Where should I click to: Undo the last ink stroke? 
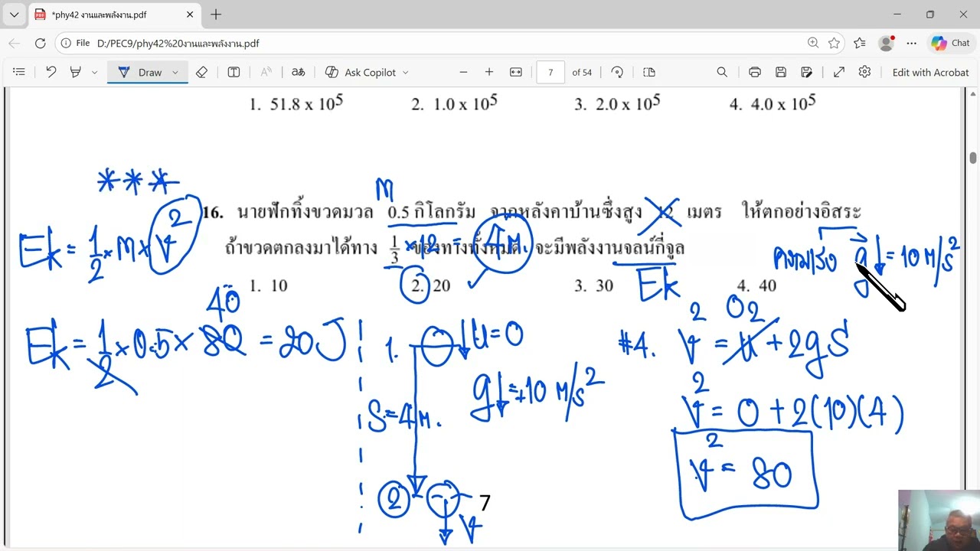tap(51, 72)
